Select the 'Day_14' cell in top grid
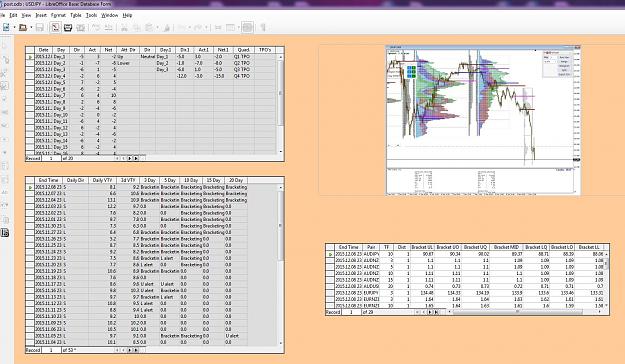This screenshot has height=364, width=625. [x=61, y=141]
